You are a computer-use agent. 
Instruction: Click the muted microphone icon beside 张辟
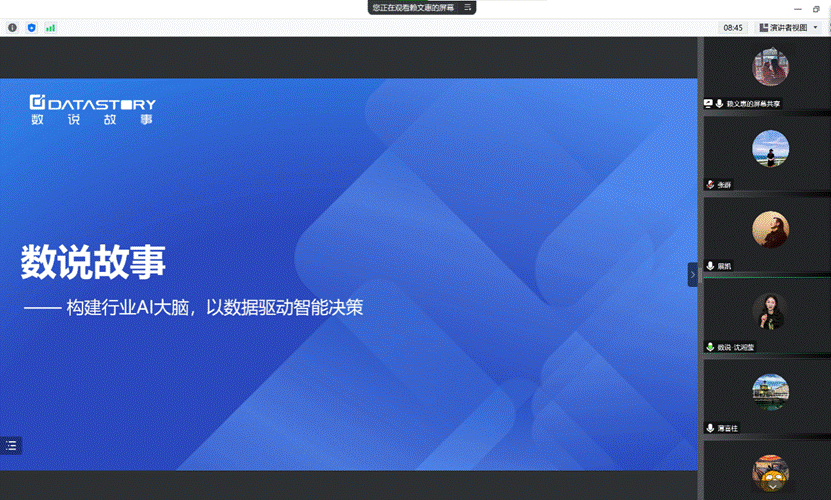[710, 185]
